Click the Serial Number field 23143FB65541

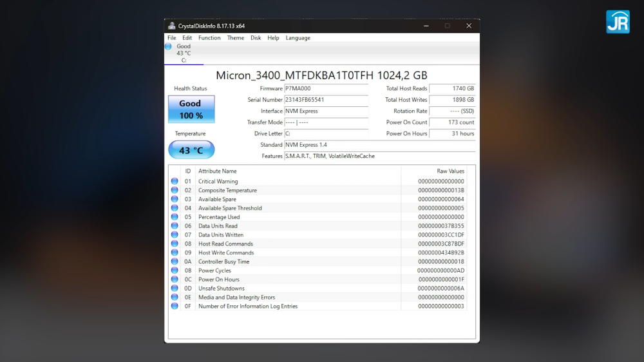pos(327,100)
